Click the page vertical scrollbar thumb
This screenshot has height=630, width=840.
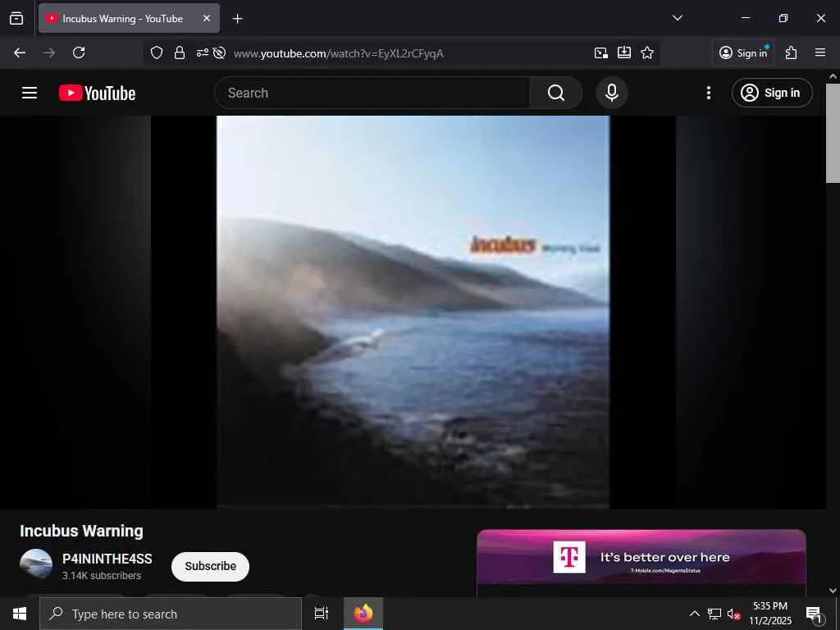833,133
